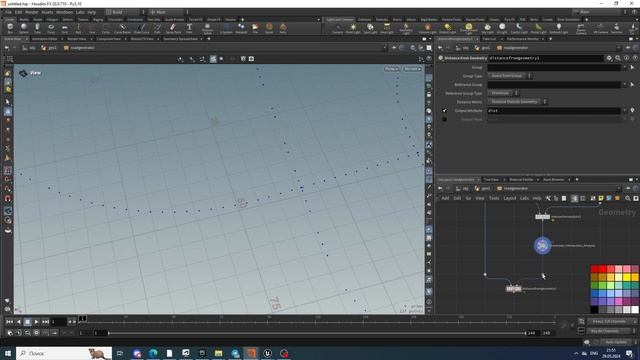640x360 pixels.
Task: Select the Sky Light shelf tool
Action: pos(487,28)
